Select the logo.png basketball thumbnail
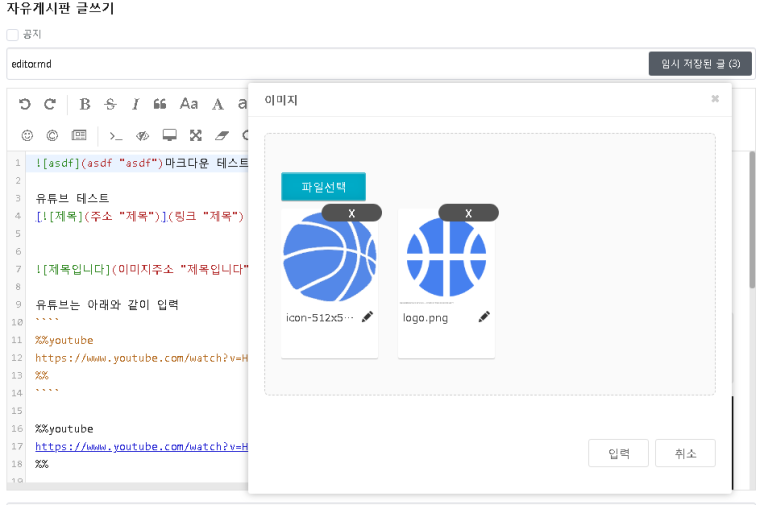The image size is (760, 505). pyautogui.click(x=446, y=257)
